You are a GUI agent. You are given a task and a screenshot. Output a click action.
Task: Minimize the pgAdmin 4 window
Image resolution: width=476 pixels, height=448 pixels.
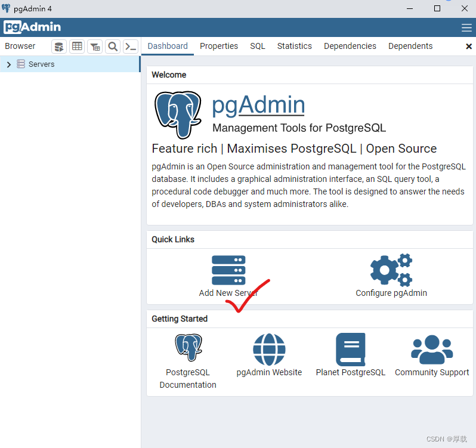pyautogui.click(x=410, y=8)
